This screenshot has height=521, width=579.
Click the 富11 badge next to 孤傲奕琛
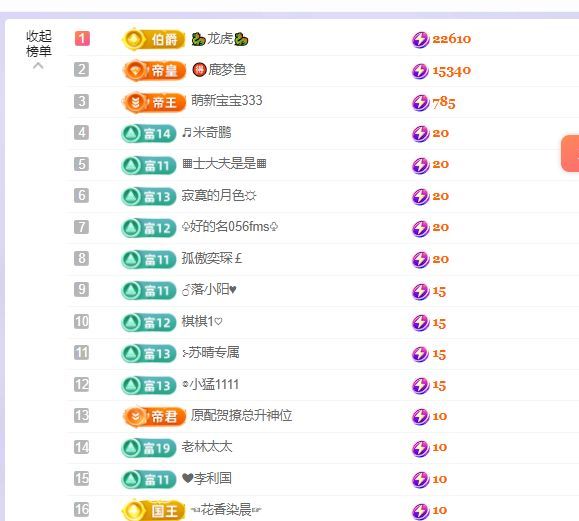point(148,260)
